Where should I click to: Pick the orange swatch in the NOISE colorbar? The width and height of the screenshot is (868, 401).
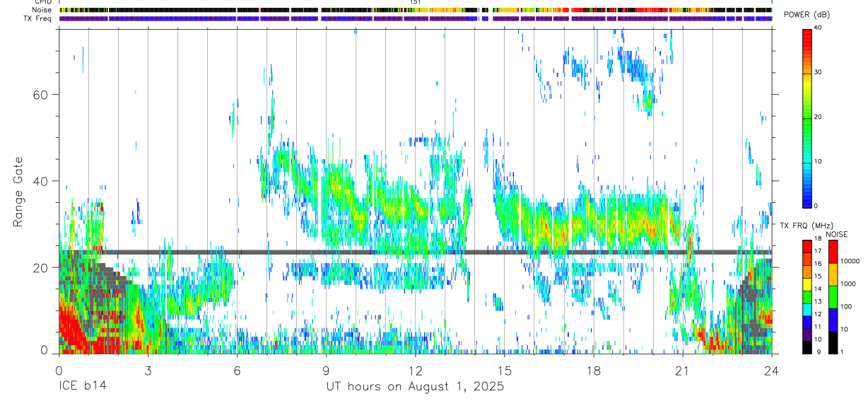point(832,274)
